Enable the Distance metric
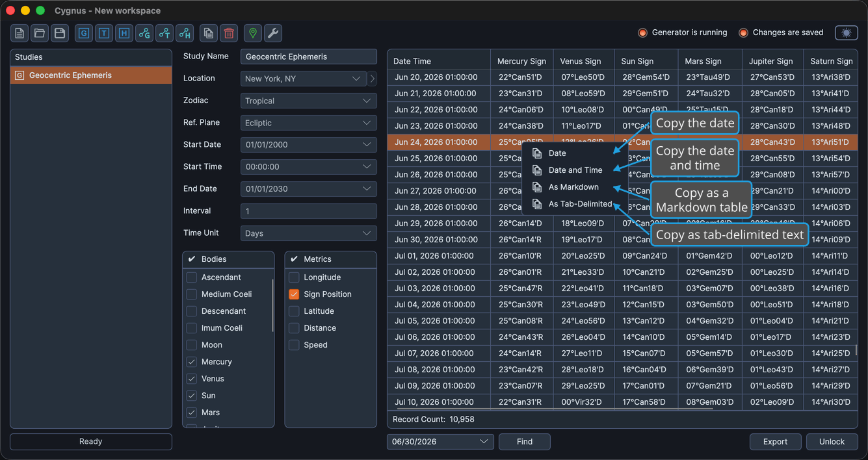Image resolution: width=868 pixels, height=460 pixels. tap(294, 328)
